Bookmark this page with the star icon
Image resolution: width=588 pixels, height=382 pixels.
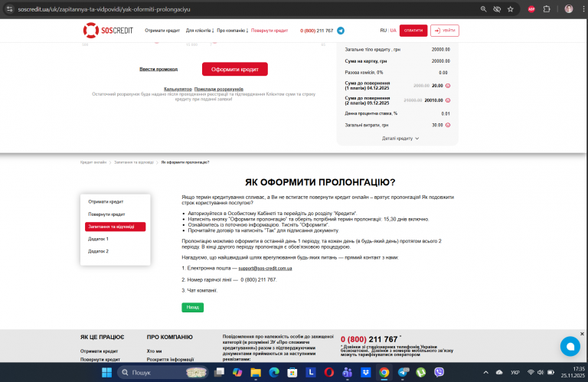coord(511,9)
